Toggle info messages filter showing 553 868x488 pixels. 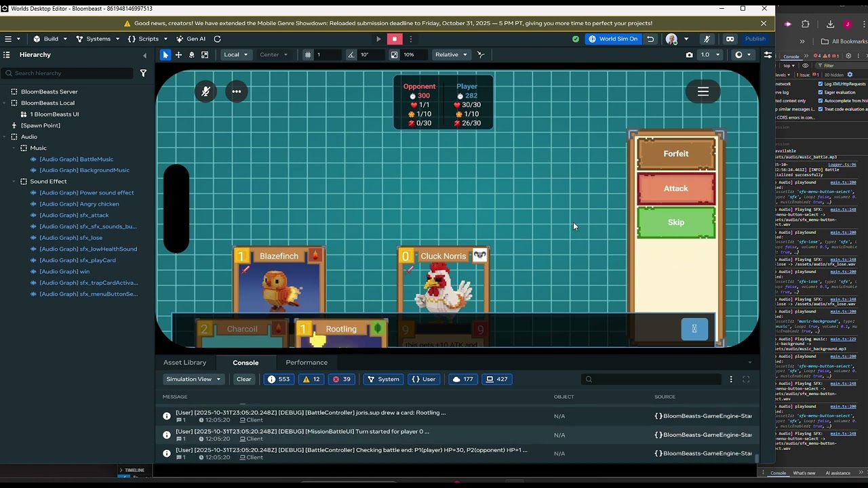pyautogui.click(x=278, y=380)
